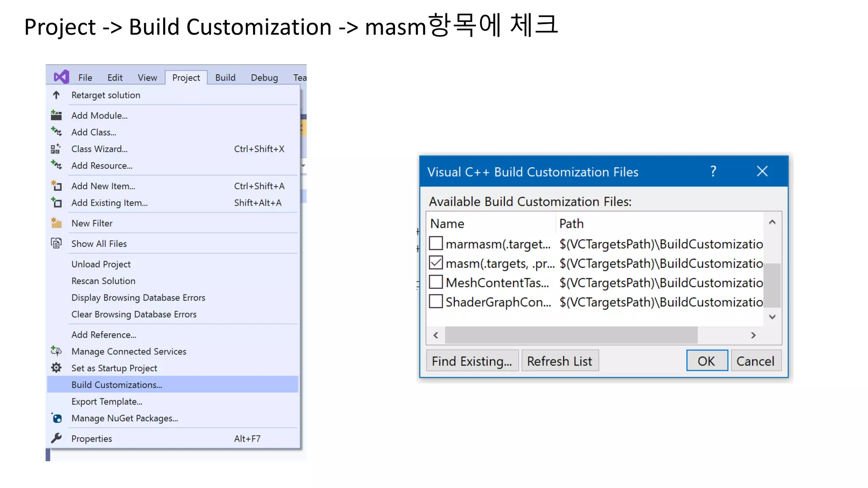Click the Add Module icon

pyautogui.click(x=56, y=115)
